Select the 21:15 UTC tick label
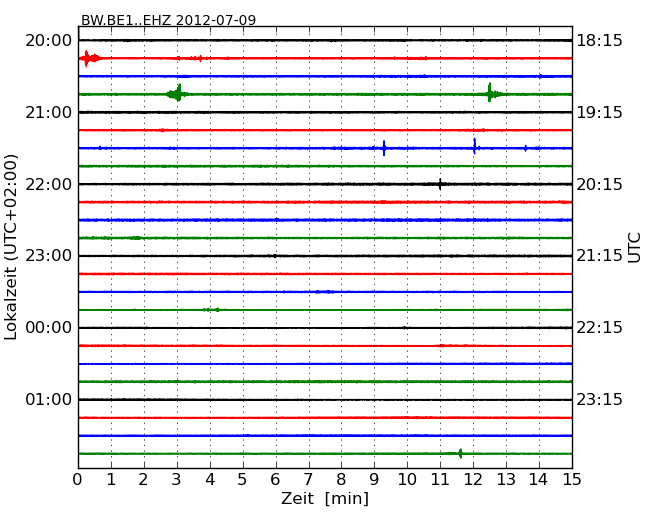This screenshot has width=650, height=520. 599,256
